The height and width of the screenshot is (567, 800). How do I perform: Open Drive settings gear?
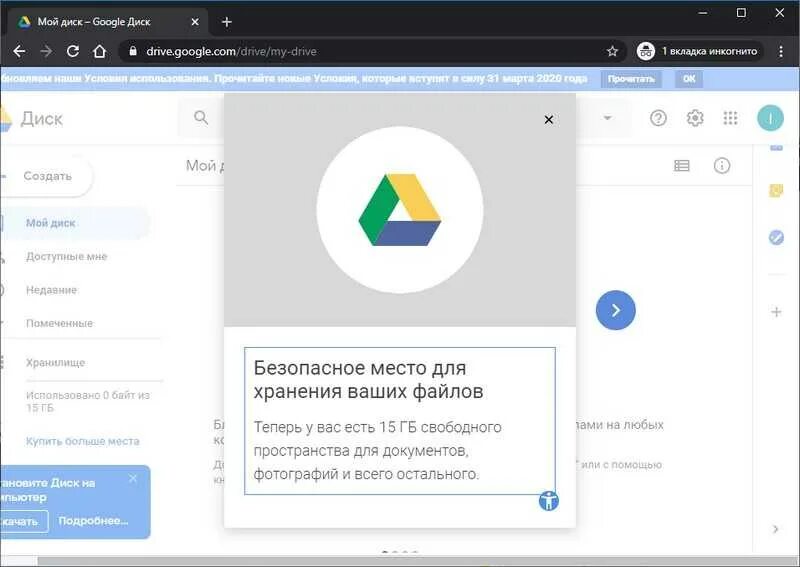(695, 118)
